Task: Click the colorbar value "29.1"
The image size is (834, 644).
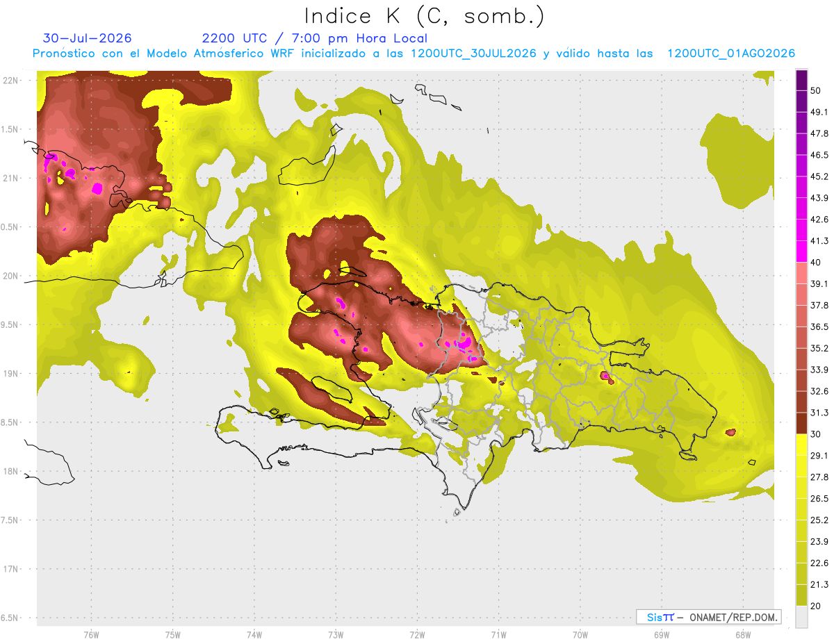Action: point(819,455)
